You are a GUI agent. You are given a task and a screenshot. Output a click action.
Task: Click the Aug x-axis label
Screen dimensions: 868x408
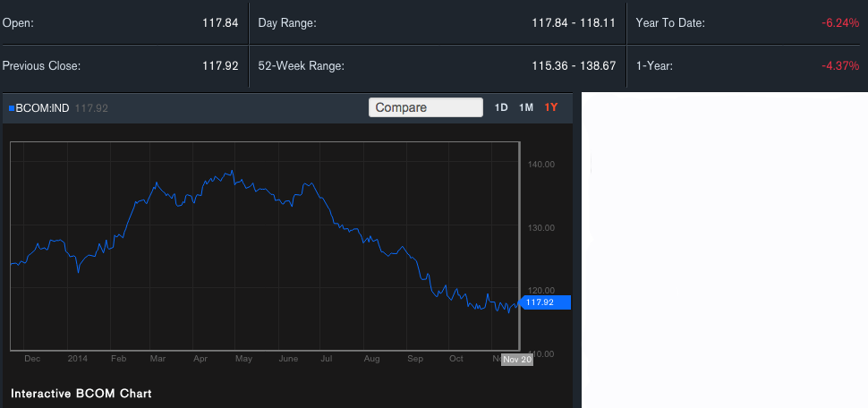click(x=372, y=359)
